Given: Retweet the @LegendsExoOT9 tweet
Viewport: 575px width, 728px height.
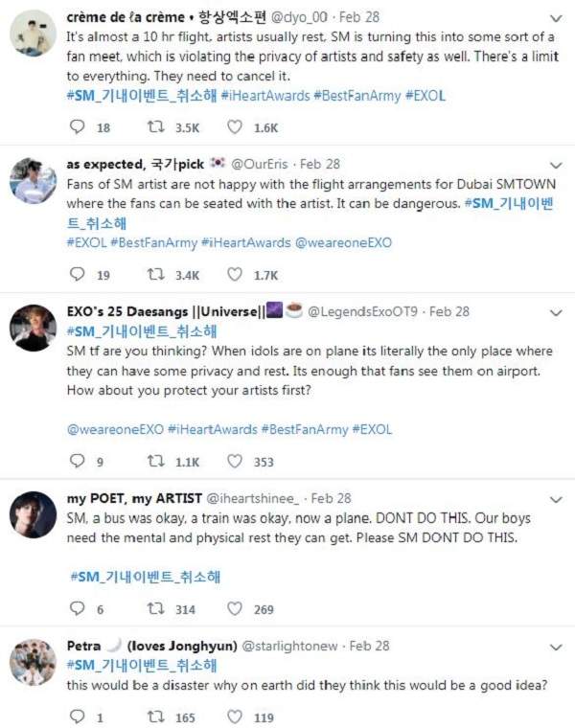Looking at the screenshot, I should tap(156, 462).
